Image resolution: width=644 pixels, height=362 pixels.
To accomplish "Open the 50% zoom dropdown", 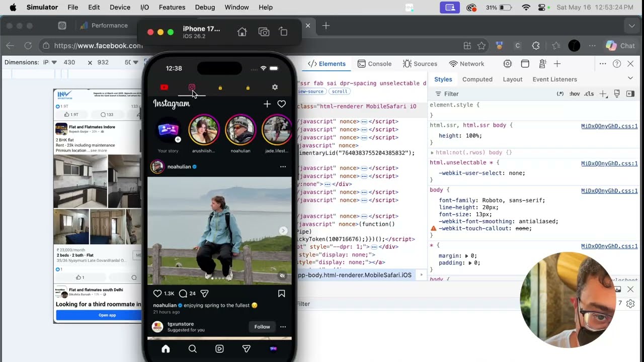I will click(131, 62).
